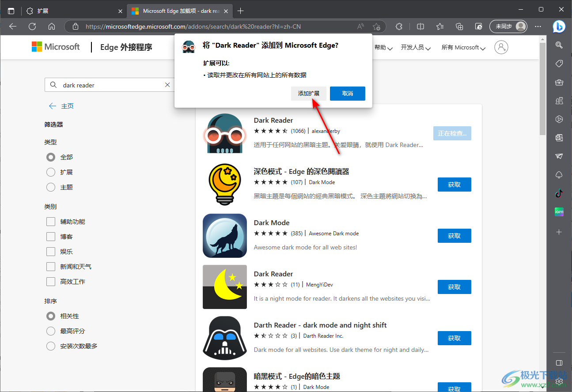The image size is (572, 392).
Task: Clear the search box text
Action: click(167, 85)
